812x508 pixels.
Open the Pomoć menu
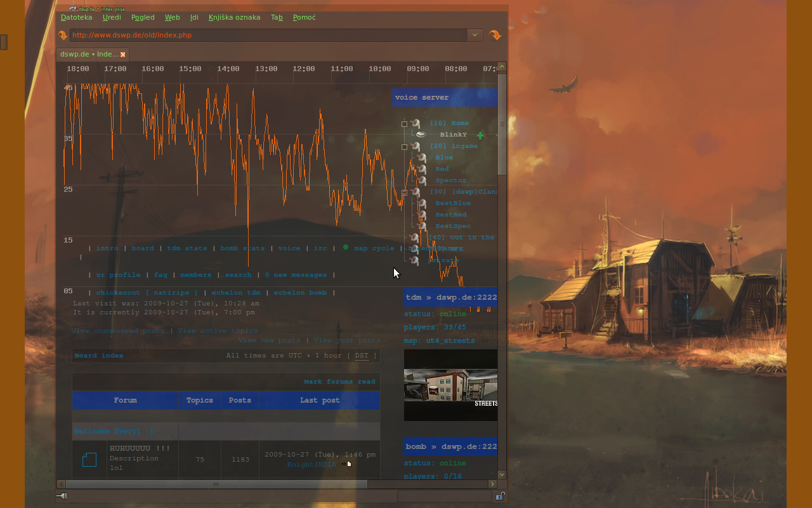coord(304,17)
